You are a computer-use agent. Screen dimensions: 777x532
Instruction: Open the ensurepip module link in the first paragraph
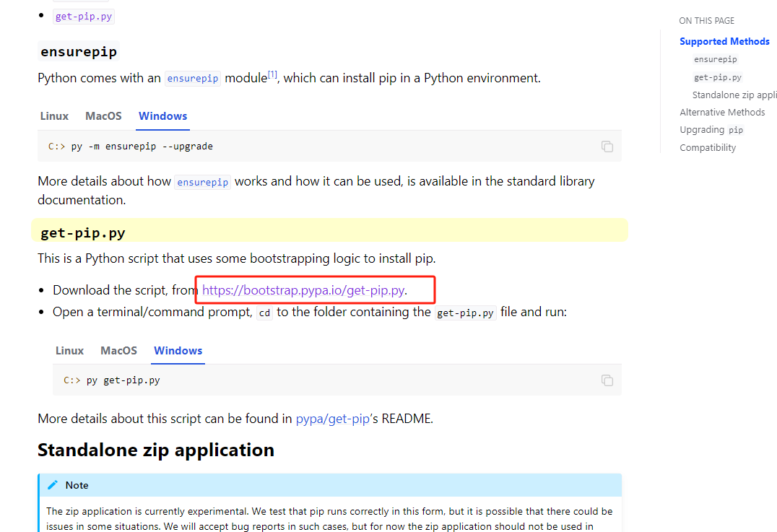(x=192, y=78)
